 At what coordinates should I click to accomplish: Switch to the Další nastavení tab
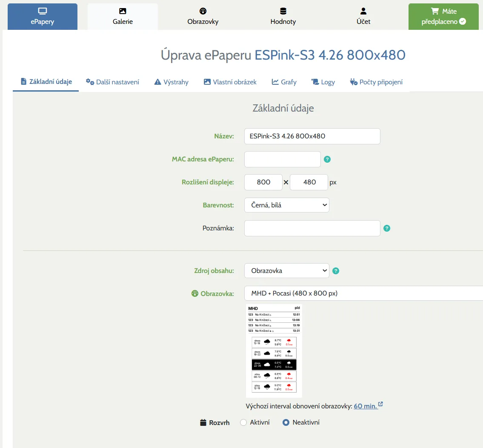[x=113, y=82]
